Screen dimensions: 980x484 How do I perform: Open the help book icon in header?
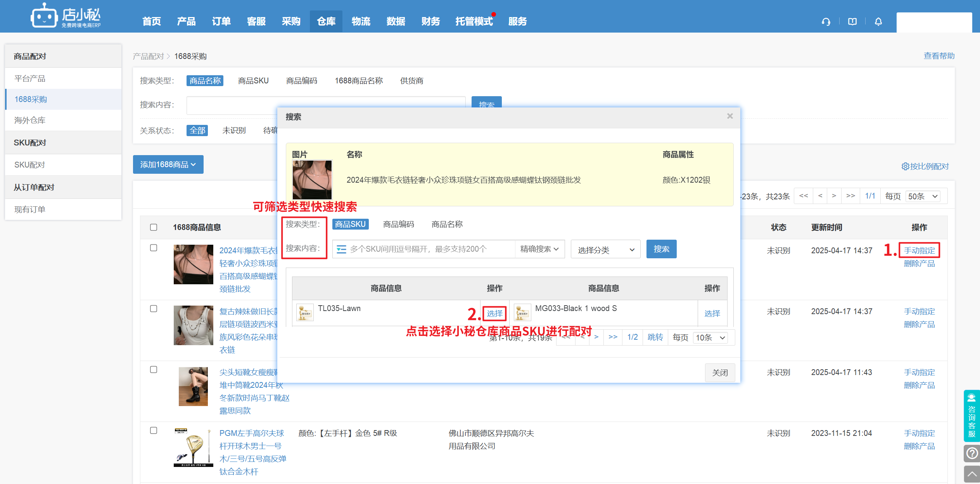tap(852, 22)
